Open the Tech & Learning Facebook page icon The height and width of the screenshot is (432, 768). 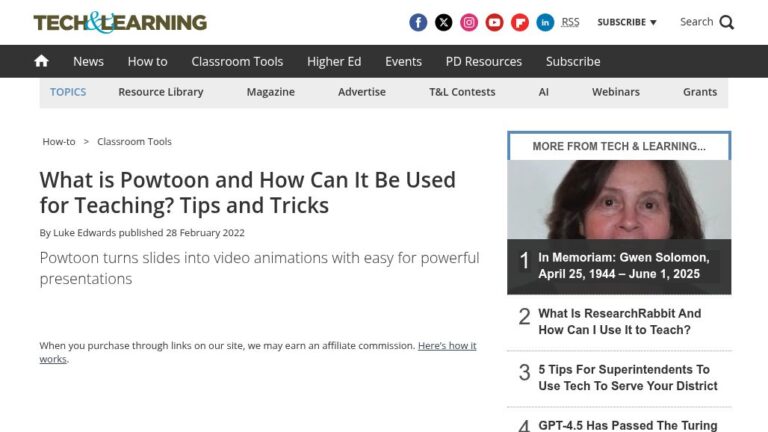pyautogui.click(x=418, y=22)
